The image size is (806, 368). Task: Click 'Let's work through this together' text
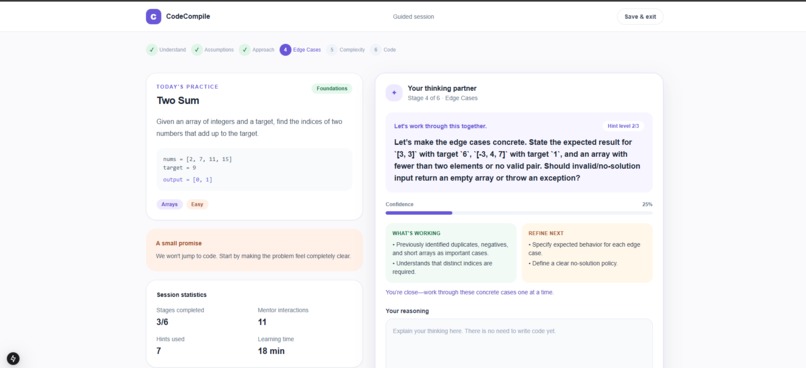click(x=441, y=126)
